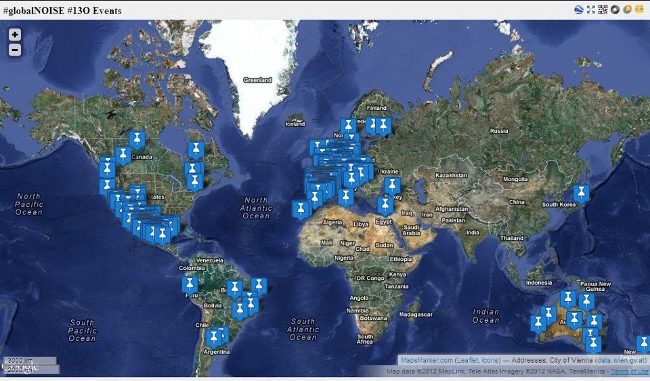Viewport: 650px width, 381px height.
Task: Select the event pin in South Korea
Action: (581, 194)
